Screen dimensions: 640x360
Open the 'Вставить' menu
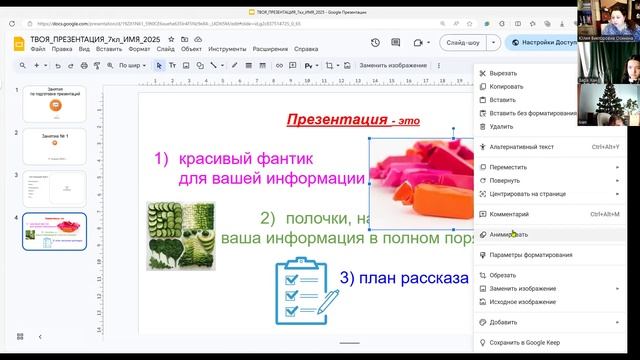pos(109,49)
